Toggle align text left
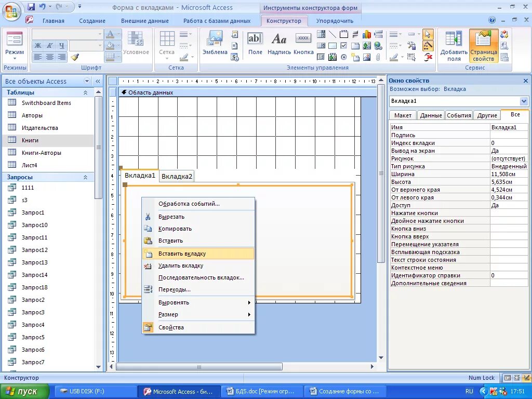Viewport: 532px width, 399px height. 38,57
